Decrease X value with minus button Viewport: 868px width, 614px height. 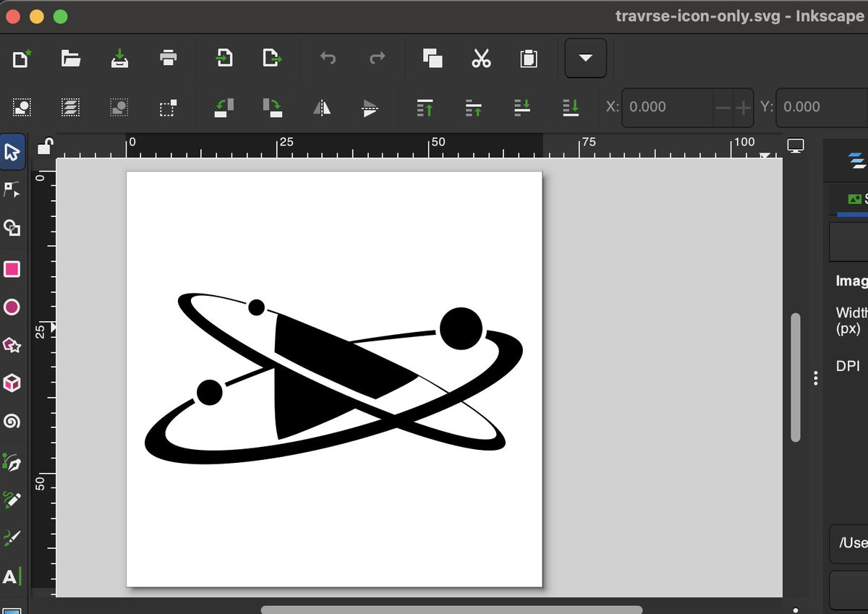[x=723, y=107]
